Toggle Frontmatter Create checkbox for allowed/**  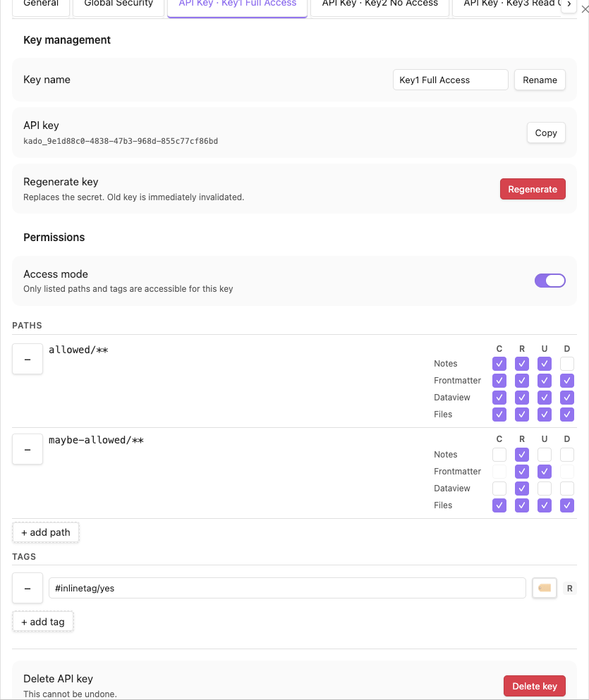pyautogui.click(x=499, y=381)
